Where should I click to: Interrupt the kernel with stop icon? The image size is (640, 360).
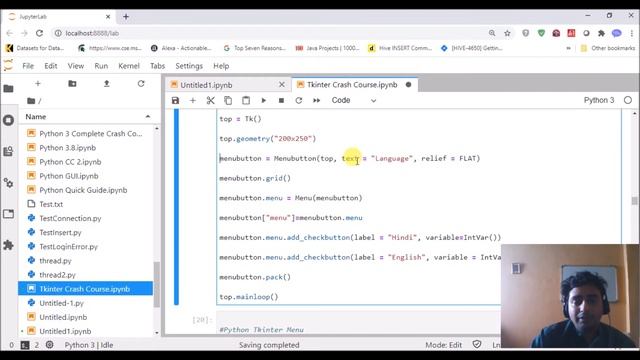(x=281, y=100)
